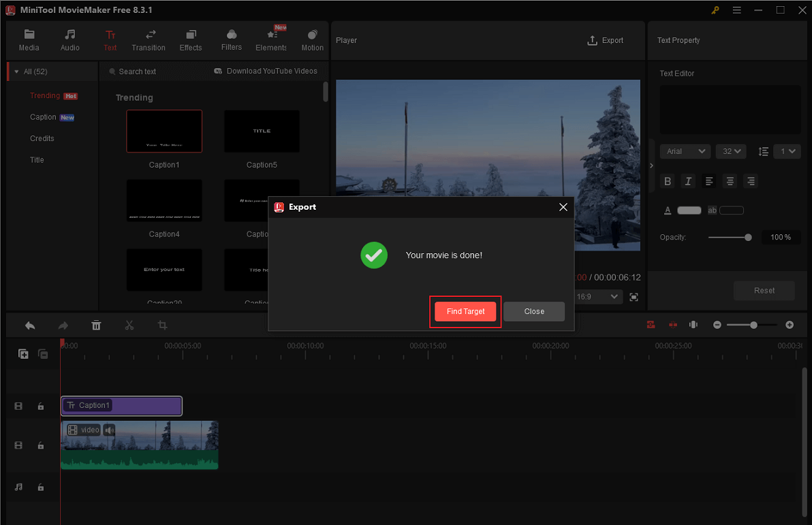Click the zoom out minus icon
Viewport: 812px width, 525px height.
[x=717, y=325]
